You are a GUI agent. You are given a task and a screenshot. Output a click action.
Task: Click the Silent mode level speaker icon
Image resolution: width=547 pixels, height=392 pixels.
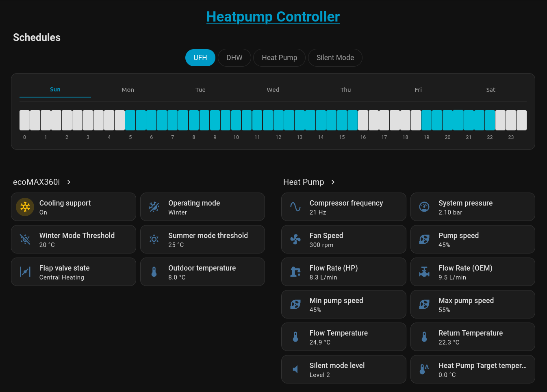tap(295, 369)
